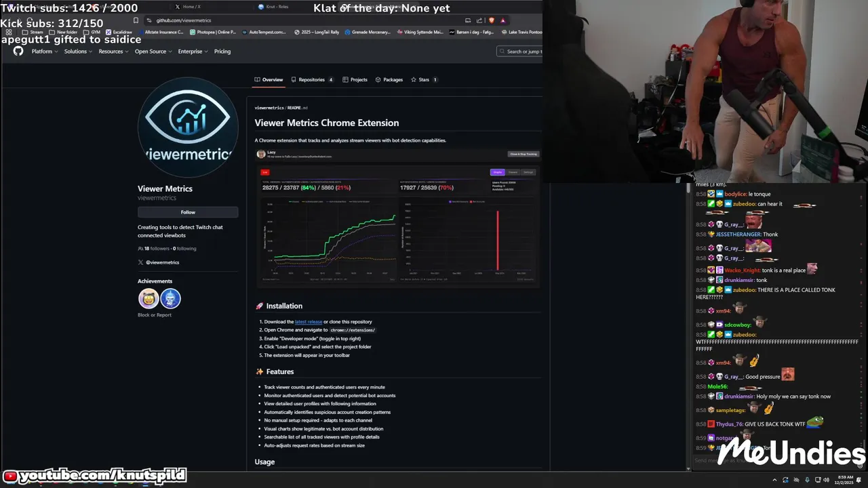Click the chat username JESSETHERANGER

click(738, 235)
